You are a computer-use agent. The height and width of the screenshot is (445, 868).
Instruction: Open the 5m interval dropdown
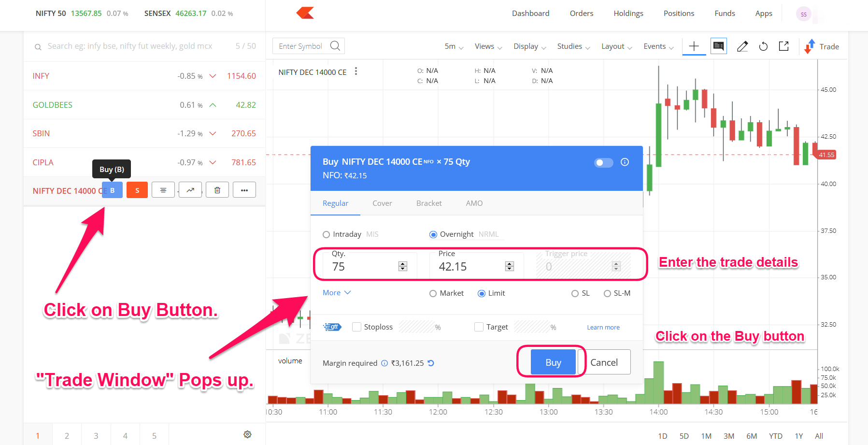(x=454, y=46)
